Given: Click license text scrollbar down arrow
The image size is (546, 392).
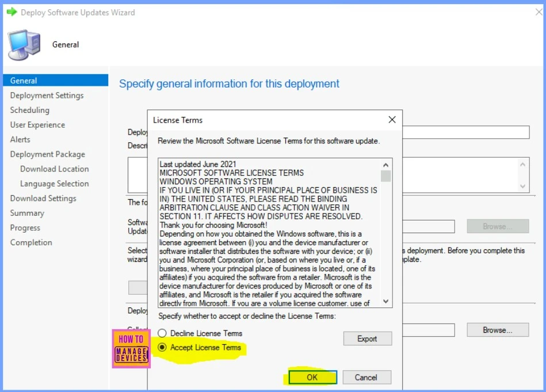Looking at the screenshot, I should click(385, 302).
